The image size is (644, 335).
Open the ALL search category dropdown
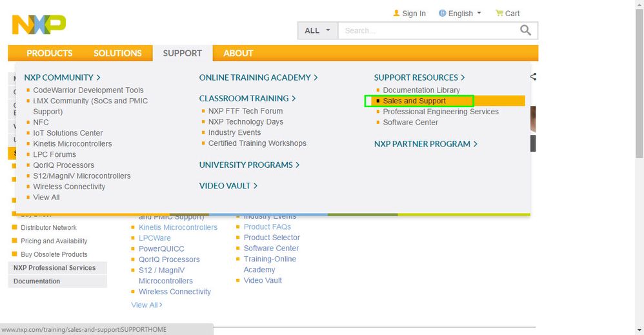[317, 30]
